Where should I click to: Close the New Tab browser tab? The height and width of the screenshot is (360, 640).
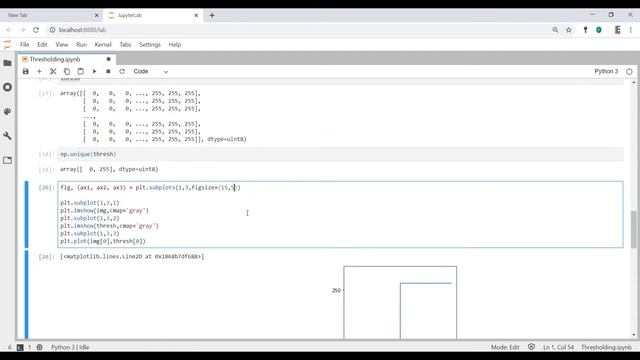click(x=96, y=15)
